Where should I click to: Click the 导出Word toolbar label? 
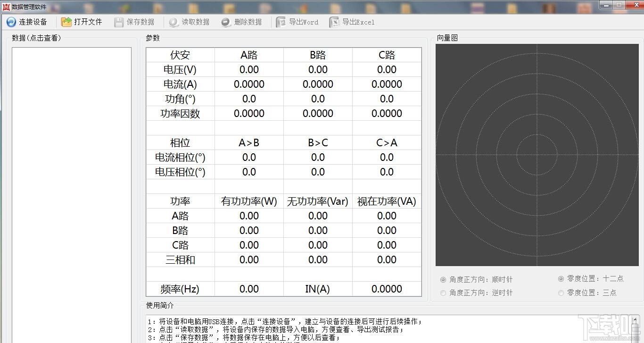[x=304, y=22]
